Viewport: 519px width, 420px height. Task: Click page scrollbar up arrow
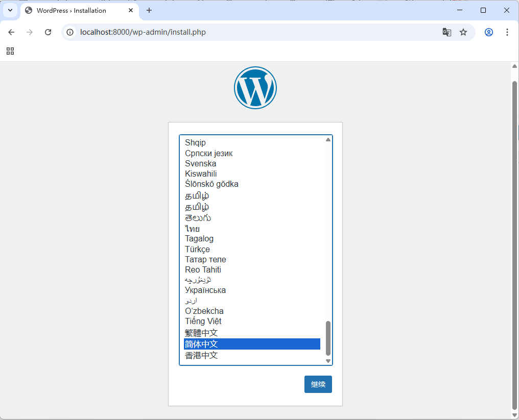pos(514,66)
